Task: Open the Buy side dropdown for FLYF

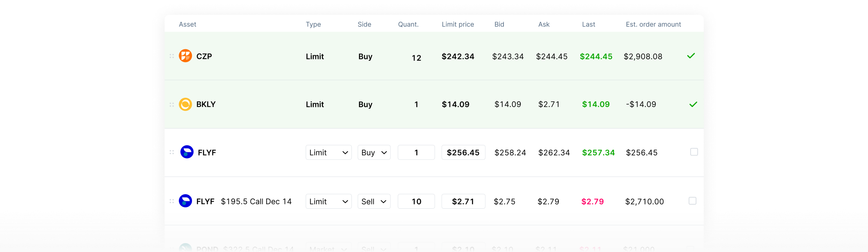Action: coord(374,152)
